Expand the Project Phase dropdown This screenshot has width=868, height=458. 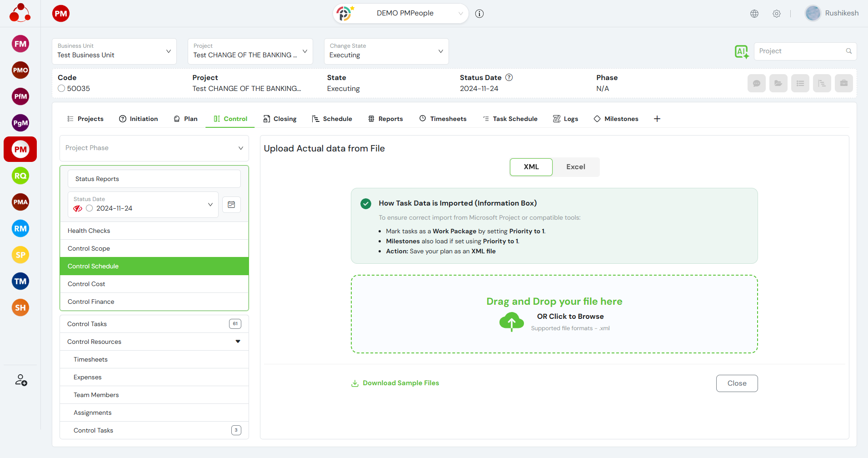[x=154, y=148]
